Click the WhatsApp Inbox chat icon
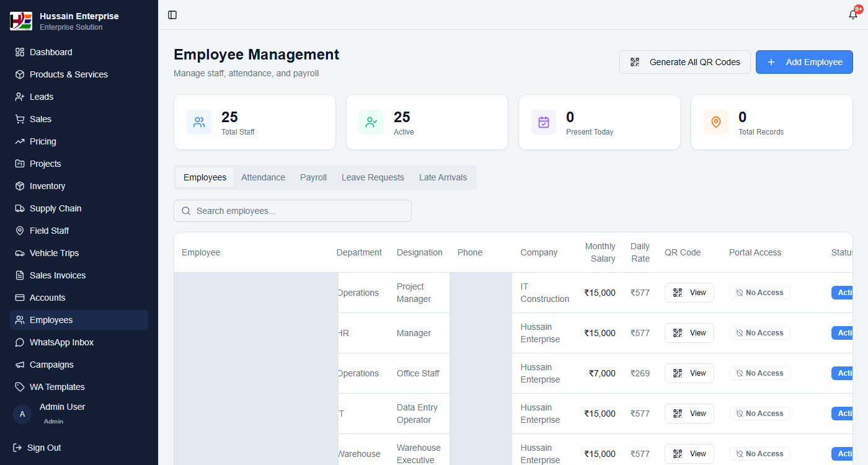 tap(20, 342)
